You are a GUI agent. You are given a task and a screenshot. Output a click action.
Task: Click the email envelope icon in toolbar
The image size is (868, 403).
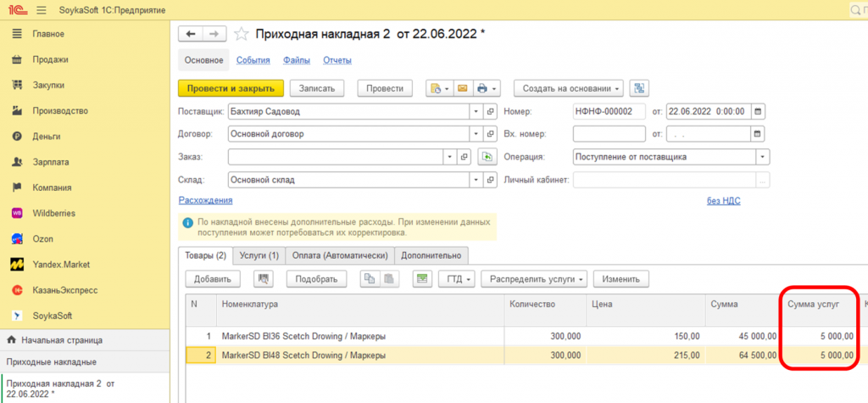[x=463, y=88]
